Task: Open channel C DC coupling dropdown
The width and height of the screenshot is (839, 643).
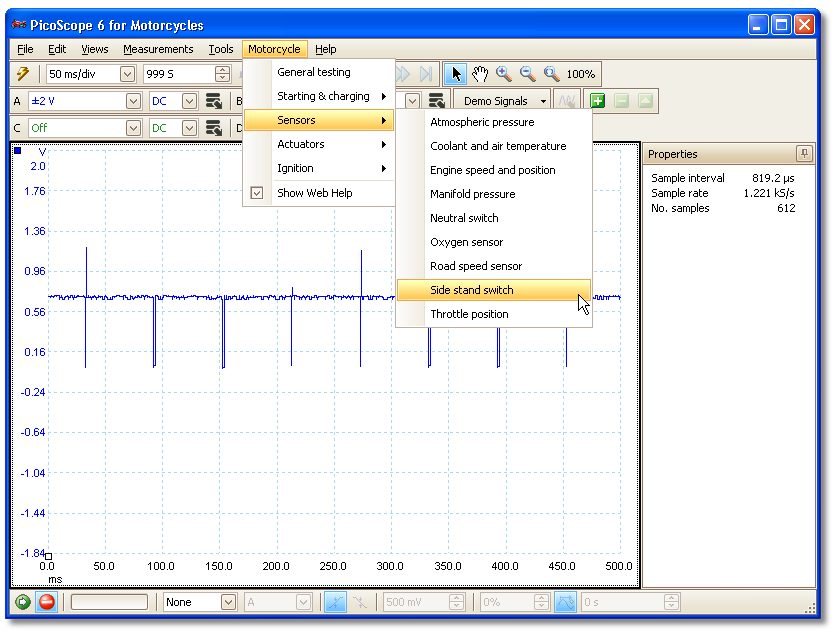Action: coord(189,128)
